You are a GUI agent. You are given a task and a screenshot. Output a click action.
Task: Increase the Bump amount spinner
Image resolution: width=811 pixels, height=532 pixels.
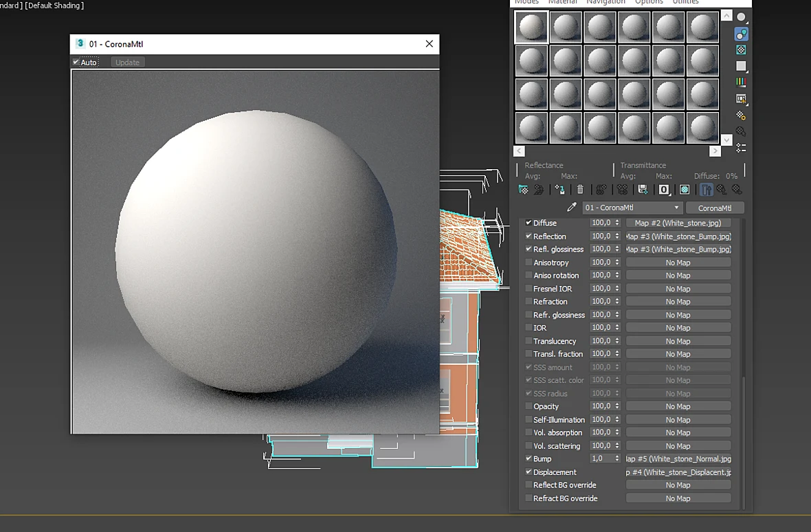[x=617, y=456]
